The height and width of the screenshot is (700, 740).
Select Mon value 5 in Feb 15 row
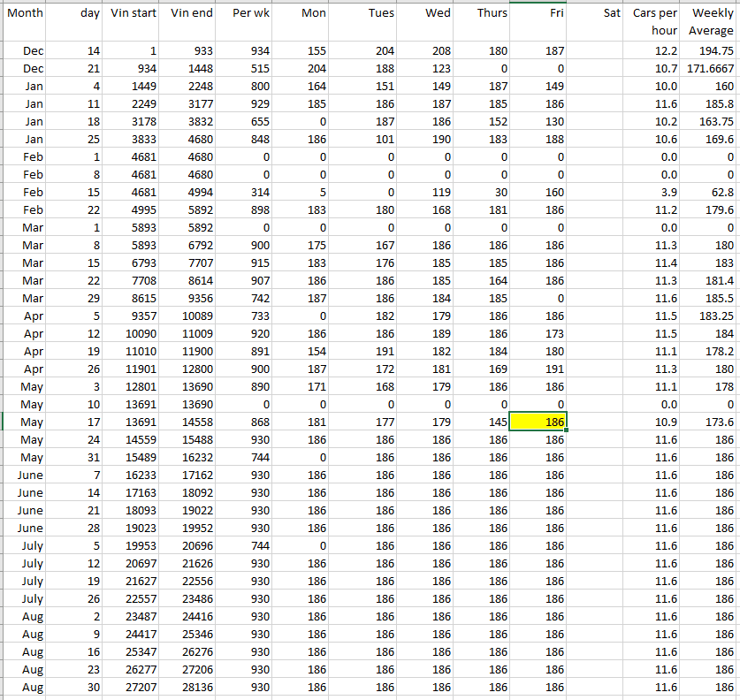pyautogui.click(x=303, y=192)
